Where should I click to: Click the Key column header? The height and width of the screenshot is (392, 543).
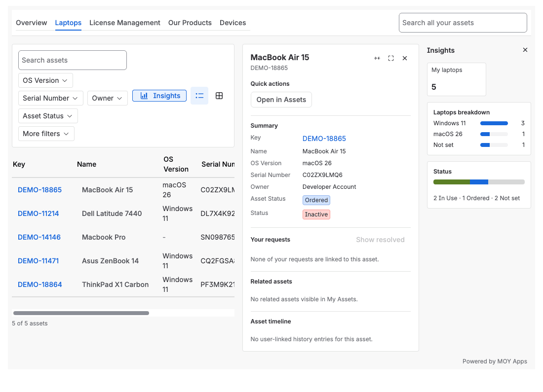coord(19,164)
